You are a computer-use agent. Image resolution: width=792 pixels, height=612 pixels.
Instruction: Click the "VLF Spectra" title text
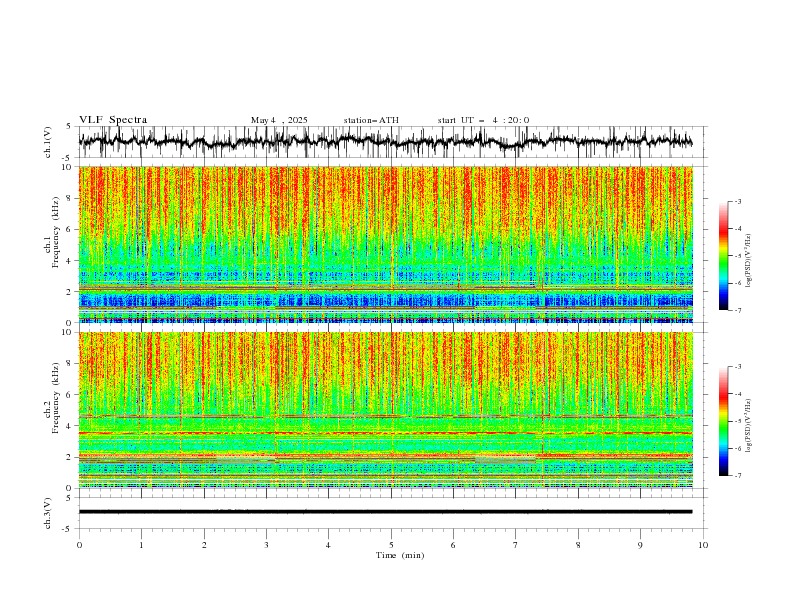click(x=113, y=120)
